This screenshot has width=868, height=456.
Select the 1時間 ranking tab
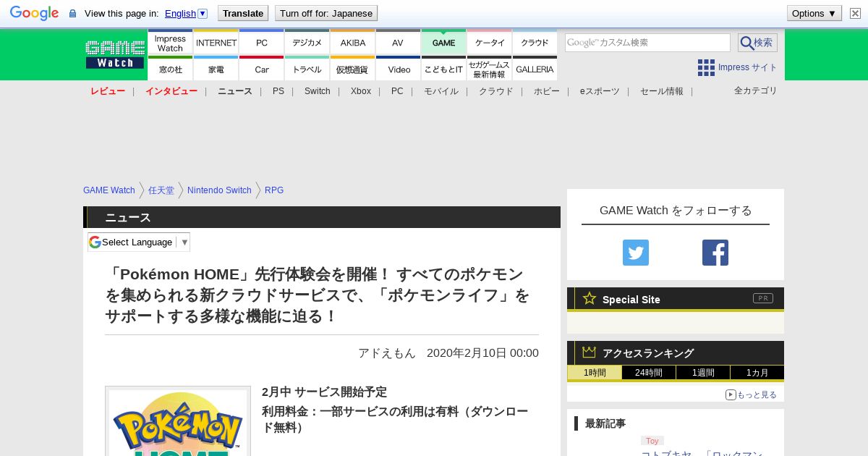pyautogui.click(x=595, y=373)
